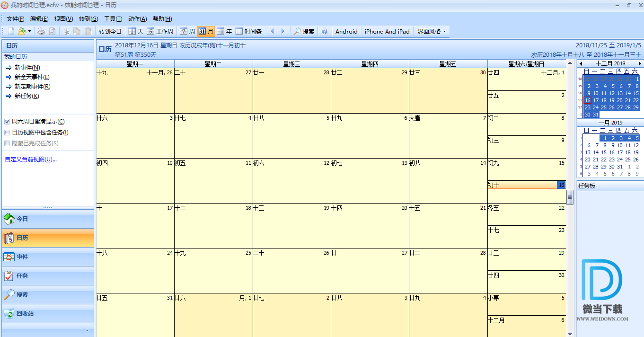Image resolution: width=644 pixels, height=337 pixels.
Task: Open the 转到(G) menu
Action: coord(88,19)
